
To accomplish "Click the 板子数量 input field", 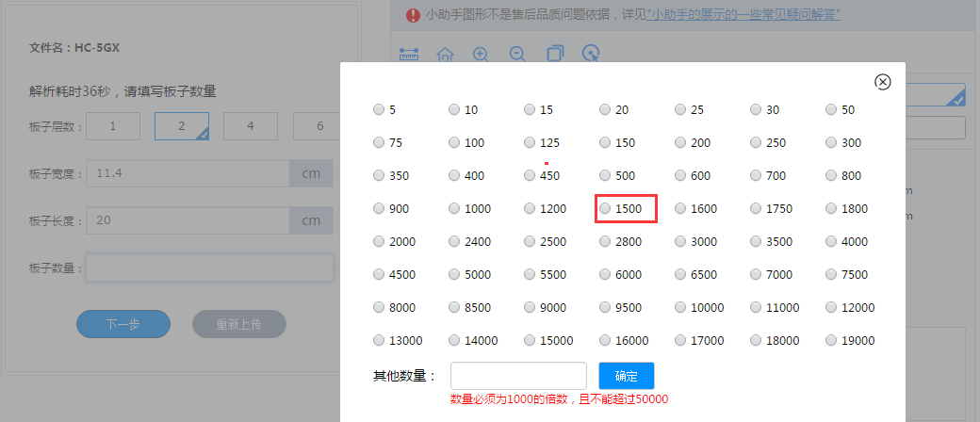I will (x=209, y=268).
